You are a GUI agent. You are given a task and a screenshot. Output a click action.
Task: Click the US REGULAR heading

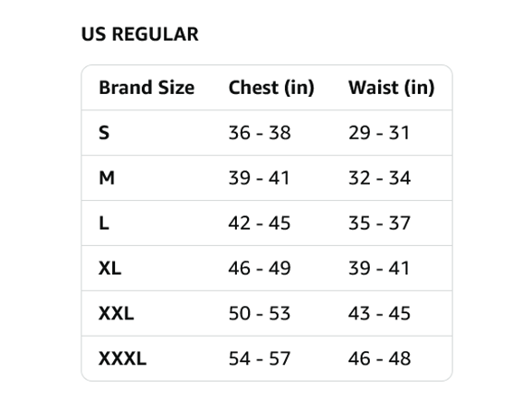click(139, 34)
